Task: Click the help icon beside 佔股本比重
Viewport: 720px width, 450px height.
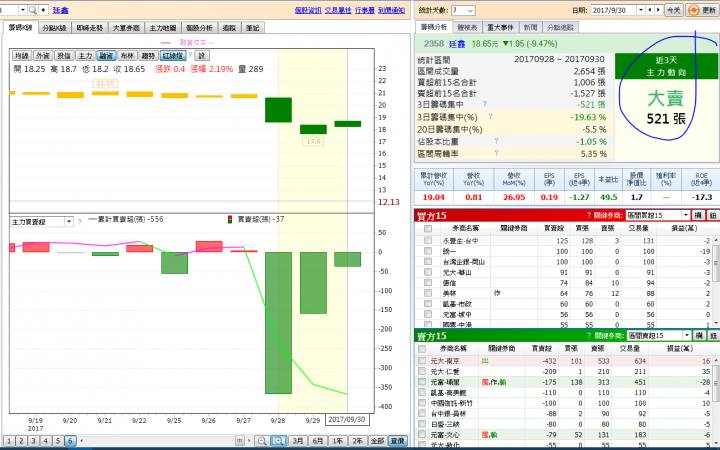Action: 496,141
